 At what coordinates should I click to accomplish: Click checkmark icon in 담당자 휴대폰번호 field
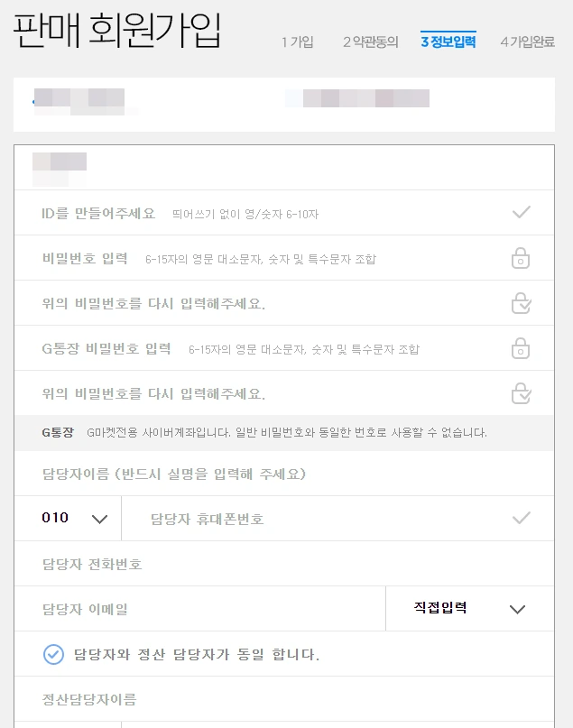tap(521, 518)
